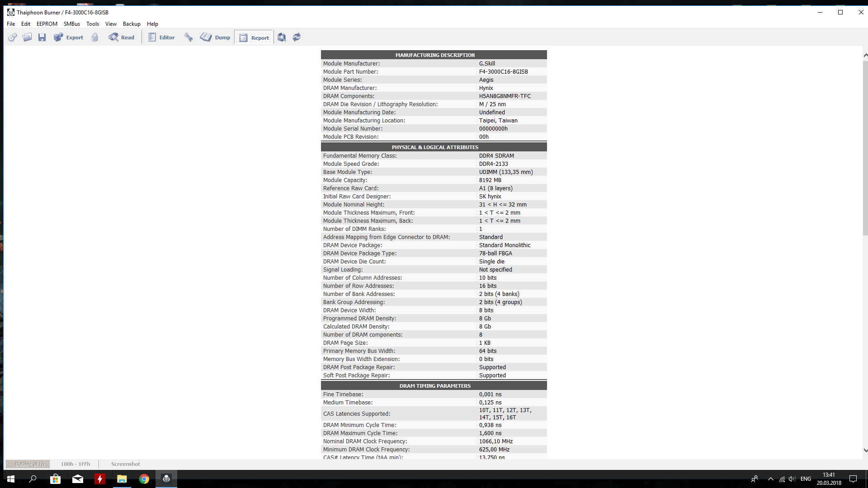Click the Read SPD toolbar button
Screen dimensions: 868x488
[x=122, y=38]
